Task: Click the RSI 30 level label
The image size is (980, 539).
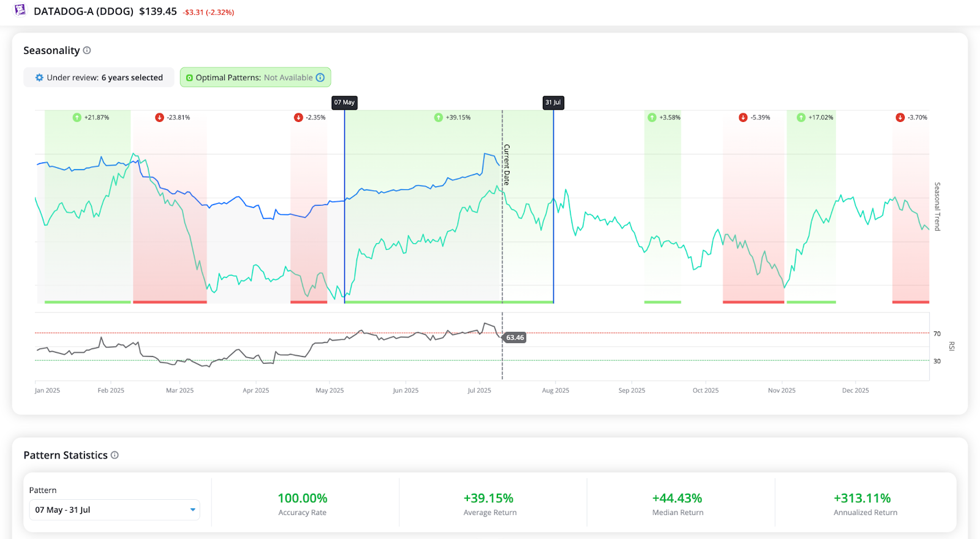Action: coord(937,361)
